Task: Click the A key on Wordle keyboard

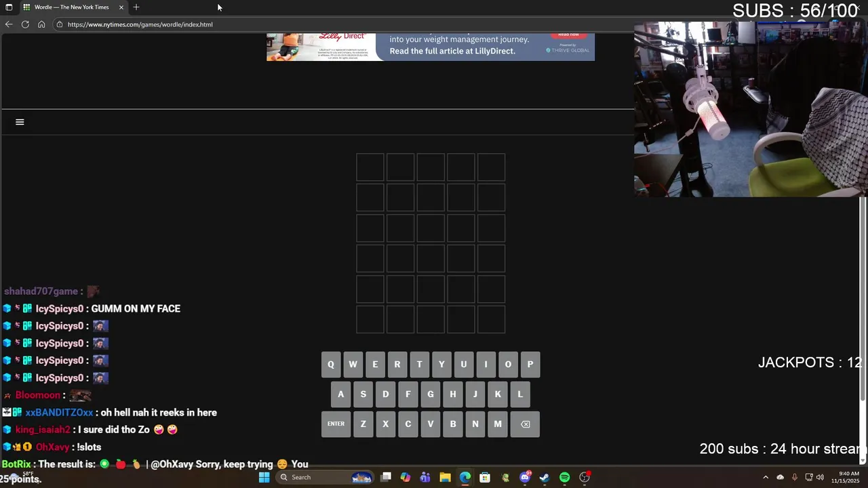Action: point(341,394)
